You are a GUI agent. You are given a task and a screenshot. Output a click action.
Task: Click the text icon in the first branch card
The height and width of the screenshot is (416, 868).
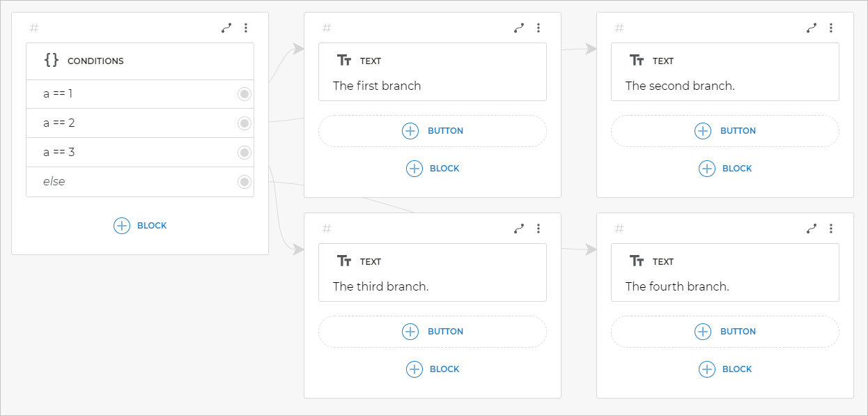[344, 61]
